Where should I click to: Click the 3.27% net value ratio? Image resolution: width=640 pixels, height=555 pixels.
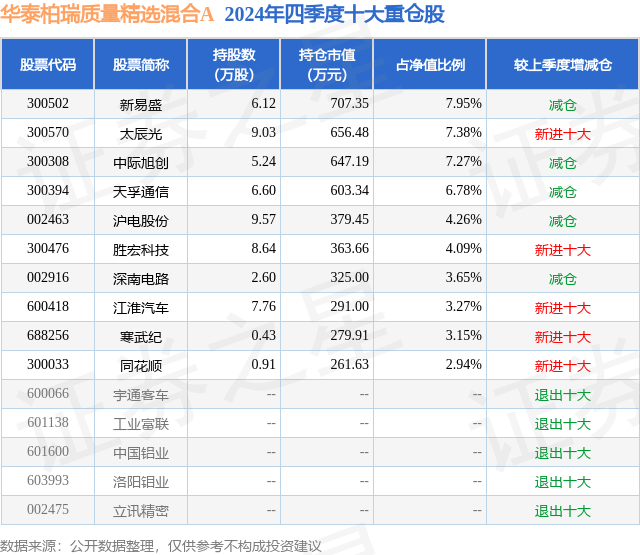coord(464,306)
